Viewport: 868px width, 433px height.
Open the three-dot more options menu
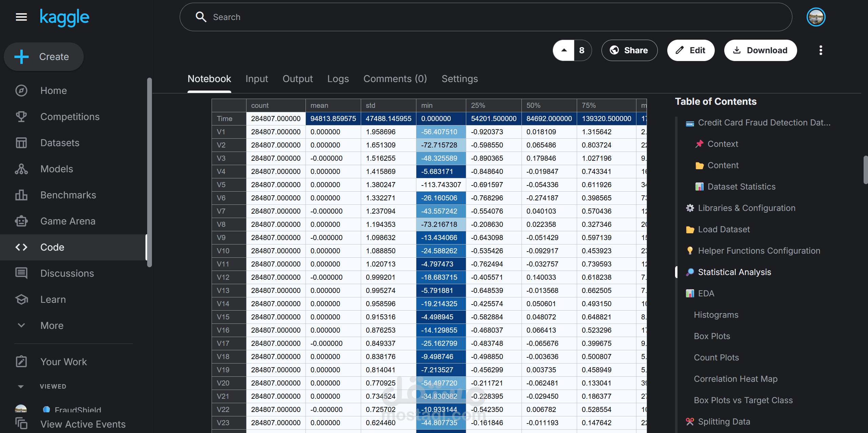pyautogui.click(x=821, y=50)
